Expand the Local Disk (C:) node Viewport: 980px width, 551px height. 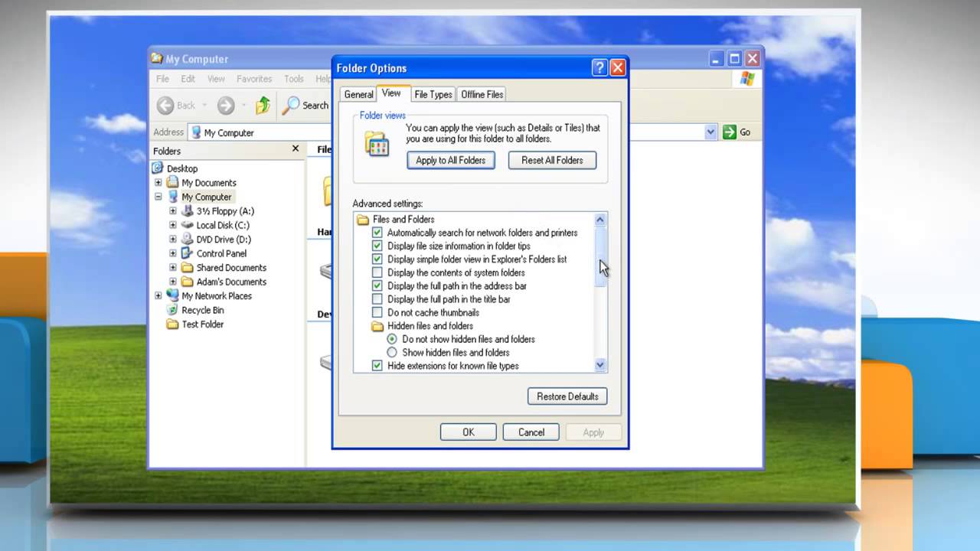173,225
